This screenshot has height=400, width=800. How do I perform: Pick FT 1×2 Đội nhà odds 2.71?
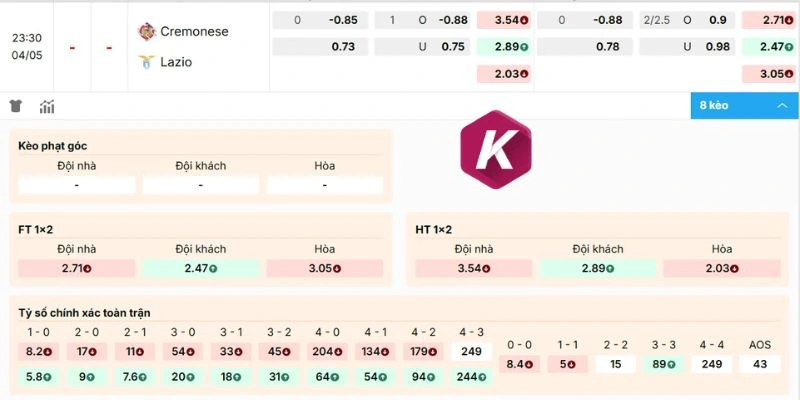click(x=77, y=268)
